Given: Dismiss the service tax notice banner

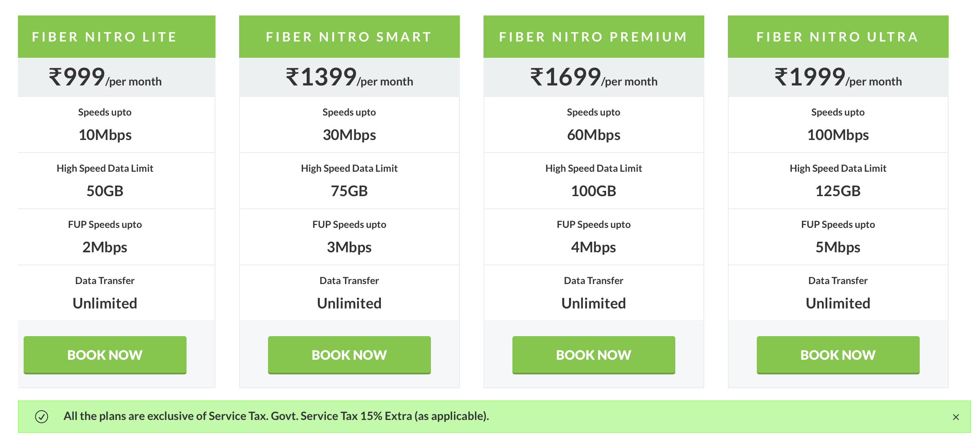Looking at the screenshot, I should coord(956,417).
